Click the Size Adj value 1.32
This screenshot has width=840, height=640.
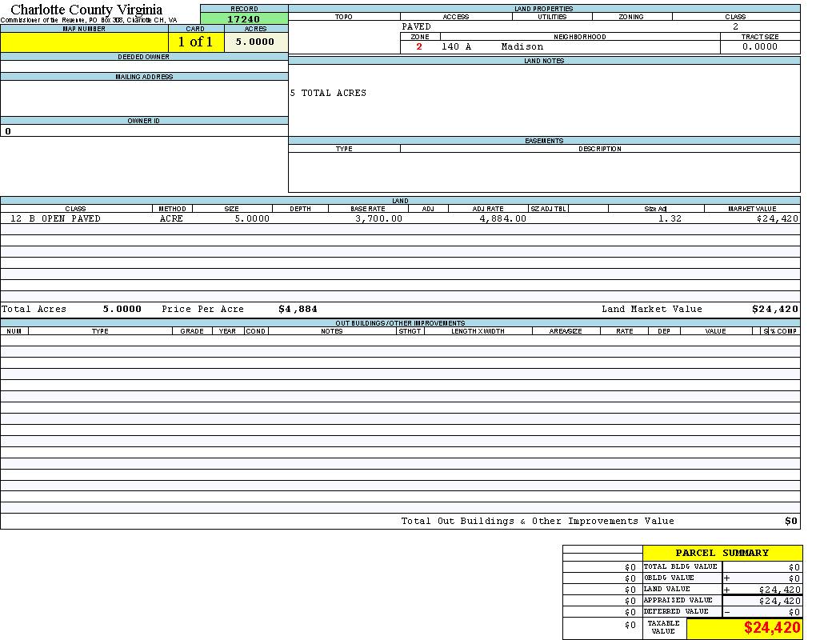[670, 218]
